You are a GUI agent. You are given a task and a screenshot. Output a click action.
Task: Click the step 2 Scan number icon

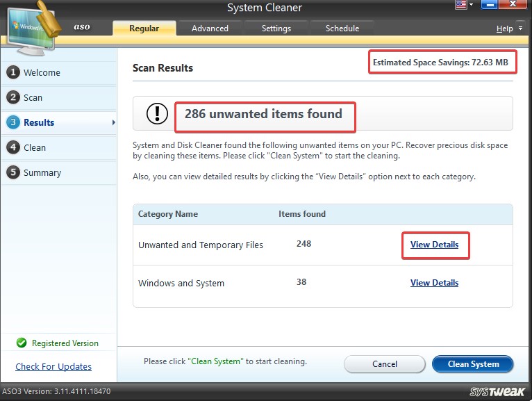(13, 97)
